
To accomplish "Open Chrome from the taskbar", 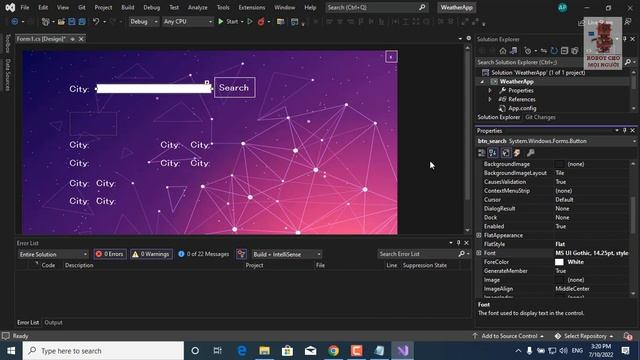I will pyautogui.click(x=333, y=351).
